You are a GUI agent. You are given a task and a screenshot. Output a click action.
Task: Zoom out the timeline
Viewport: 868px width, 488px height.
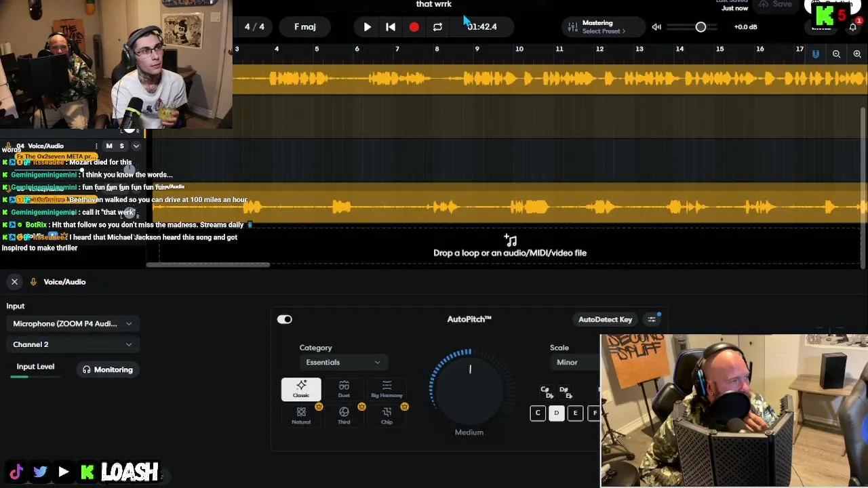(x=836, y=54)
